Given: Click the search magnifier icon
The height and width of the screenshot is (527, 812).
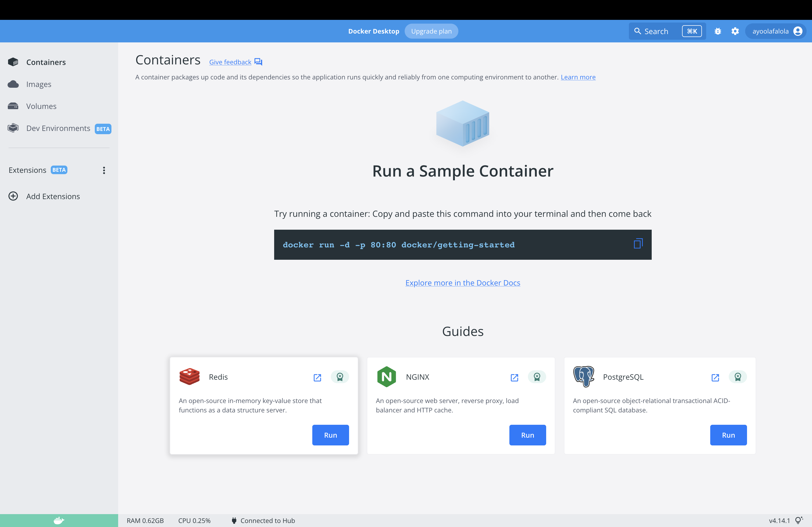Looking at the screenshot, I should point(637,31).
